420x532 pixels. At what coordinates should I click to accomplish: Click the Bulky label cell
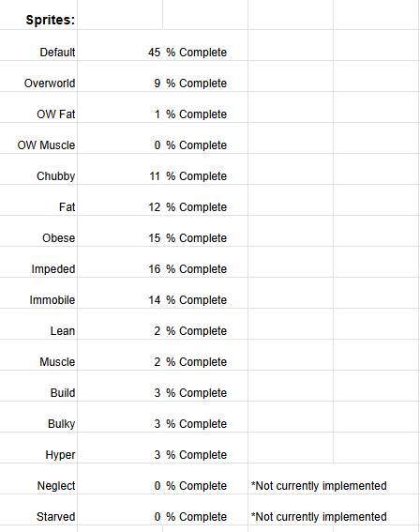(38, 417)
